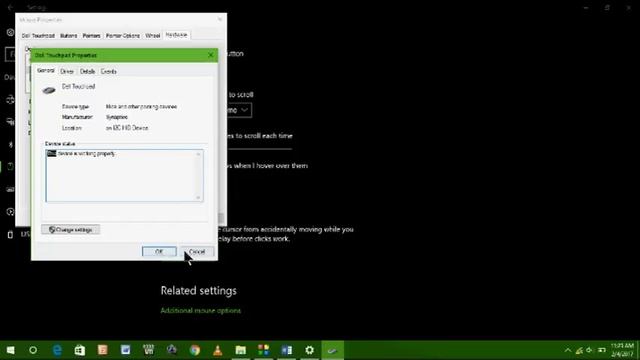640x360 pixels.
Task: Open the Microsoft Store taskbar icon
Action: [80, 350]
